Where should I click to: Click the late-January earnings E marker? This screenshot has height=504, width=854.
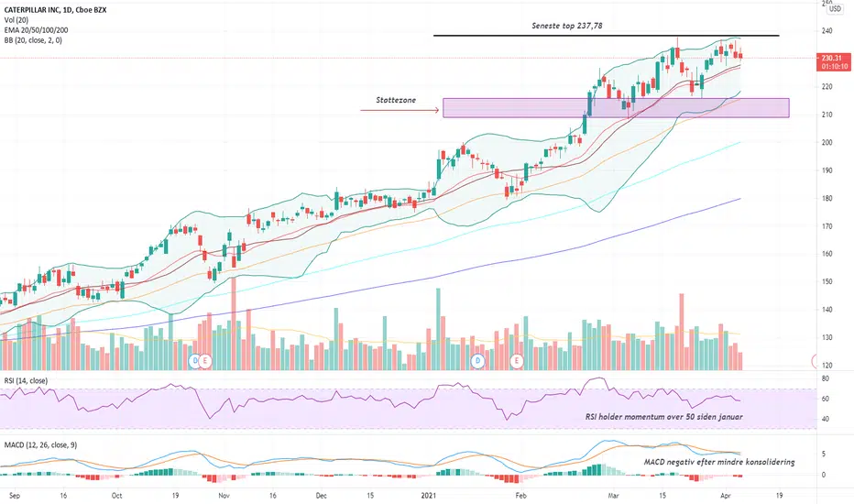(x=516, y=361)
